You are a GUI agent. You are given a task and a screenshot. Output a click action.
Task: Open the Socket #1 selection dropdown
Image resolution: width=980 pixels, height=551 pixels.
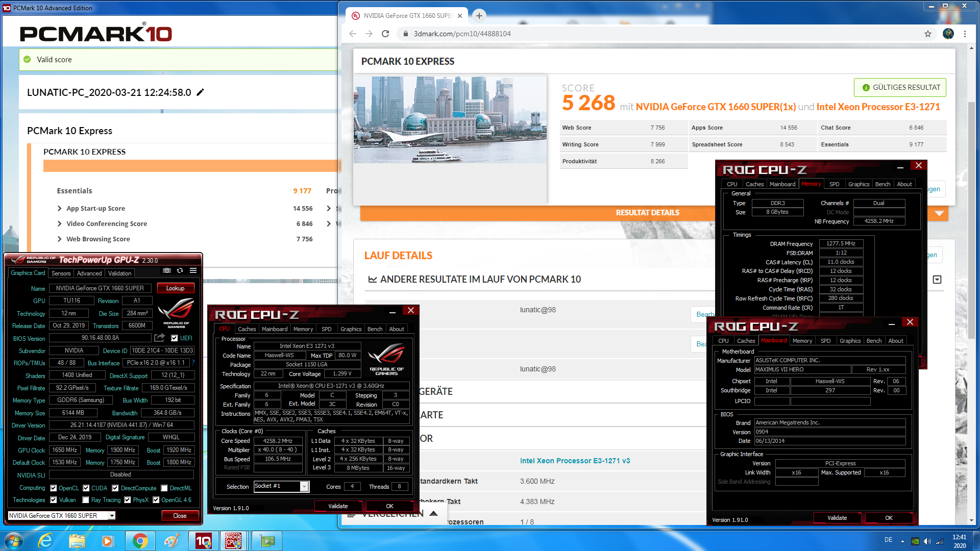tap(304, 487)
